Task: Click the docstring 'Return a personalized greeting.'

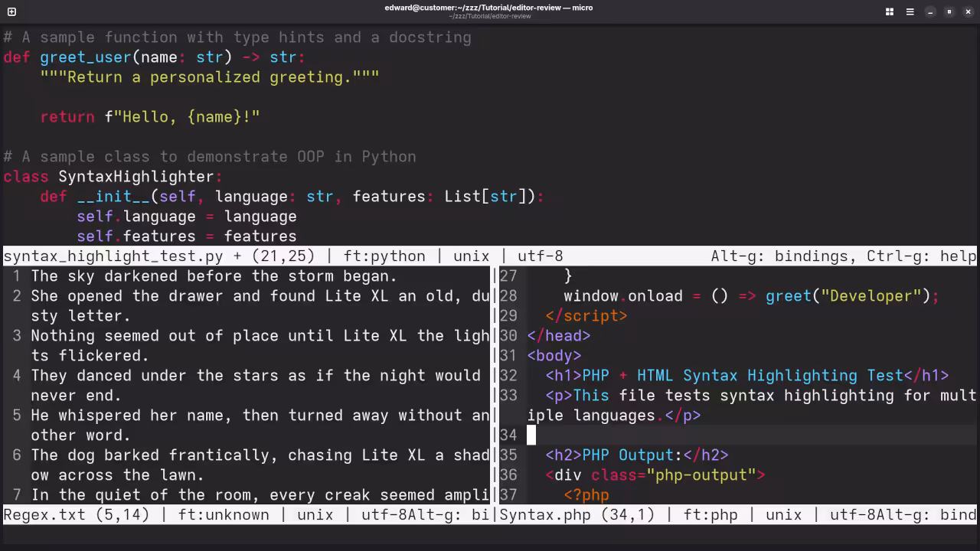Action: [x=207, y=77]
